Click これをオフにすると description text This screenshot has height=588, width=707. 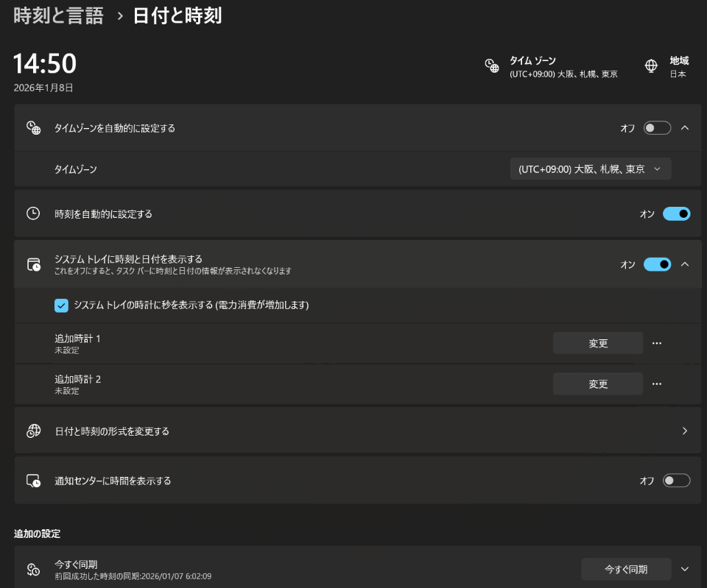click(173, 271)
